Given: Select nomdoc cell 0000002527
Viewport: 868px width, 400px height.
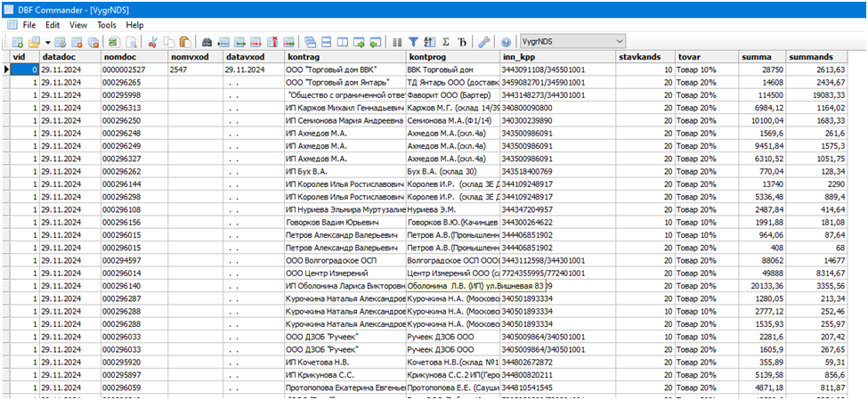Looking at the screenshot, I should [x=134, y=69].
